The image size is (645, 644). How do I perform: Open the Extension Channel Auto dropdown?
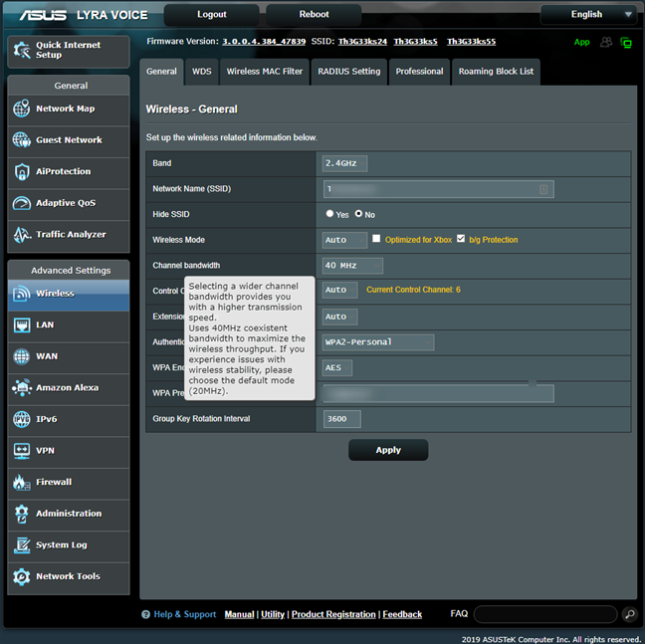coord(339,317)
